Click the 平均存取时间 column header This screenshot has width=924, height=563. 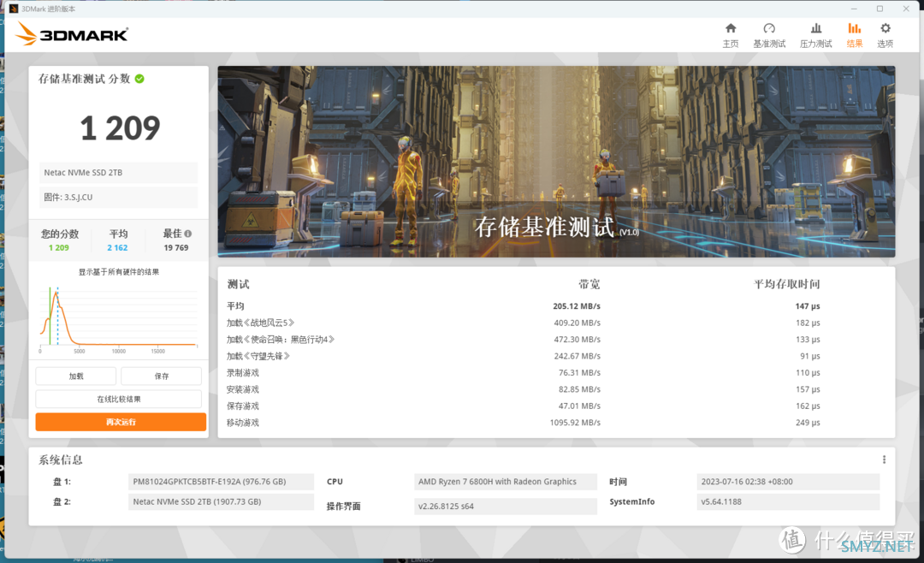pyautogui.click(x=787, y=284)
